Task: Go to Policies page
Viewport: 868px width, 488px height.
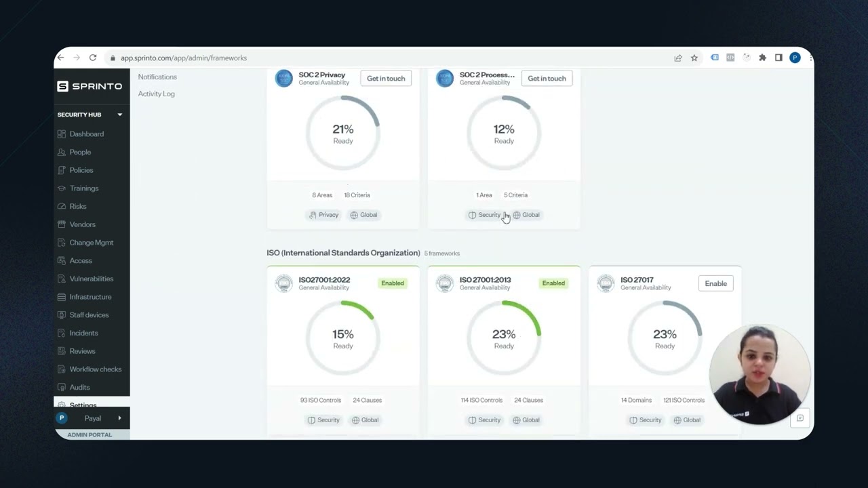Action: tap(81, 170)
